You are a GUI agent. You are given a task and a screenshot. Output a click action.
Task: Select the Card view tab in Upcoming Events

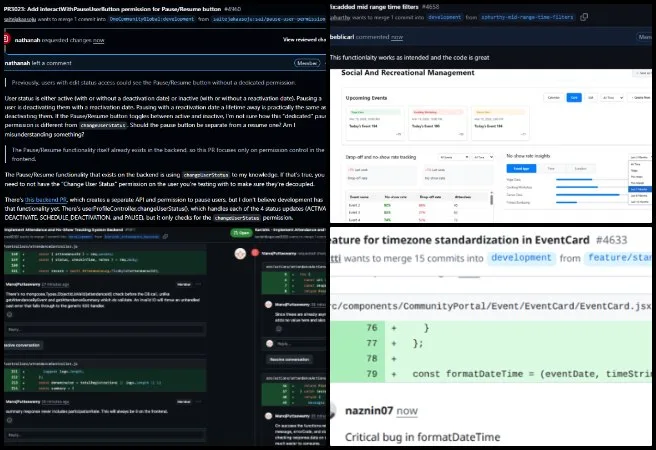coord(574,97)
